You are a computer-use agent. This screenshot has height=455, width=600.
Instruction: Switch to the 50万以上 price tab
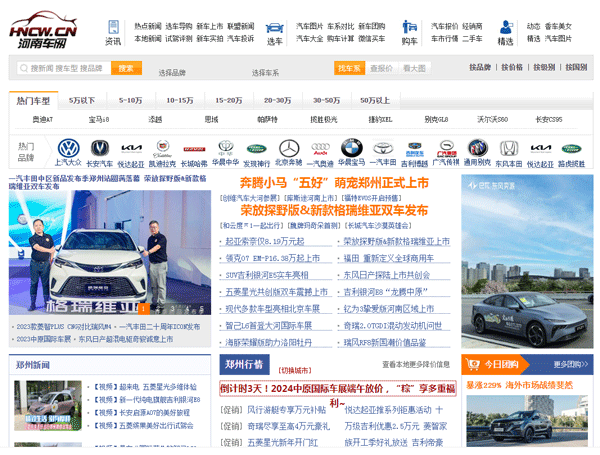[375, 101]
